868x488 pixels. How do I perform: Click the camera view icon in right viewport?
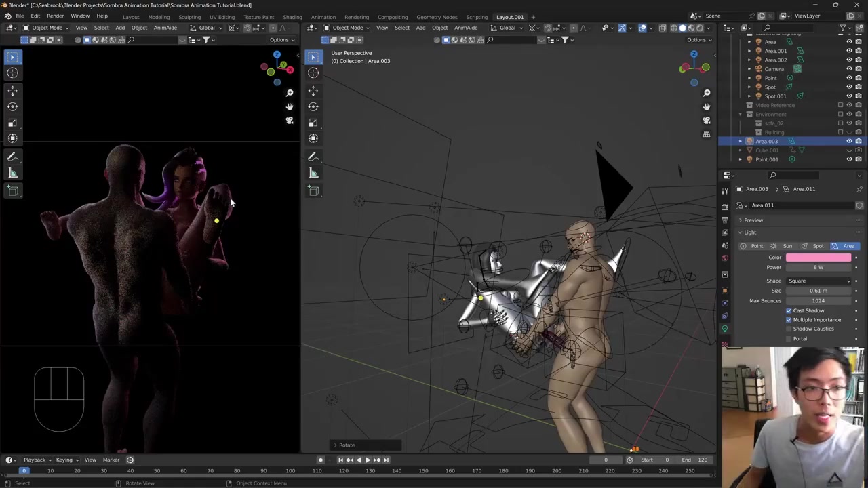pyautogui.click(x=707, y=120)
